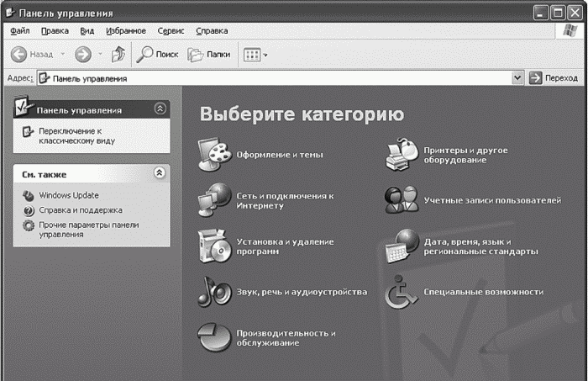The width and height of the screenshot is (588, 381).
Task: Collapse the Панель управления sidebar section
Action: 160,108
